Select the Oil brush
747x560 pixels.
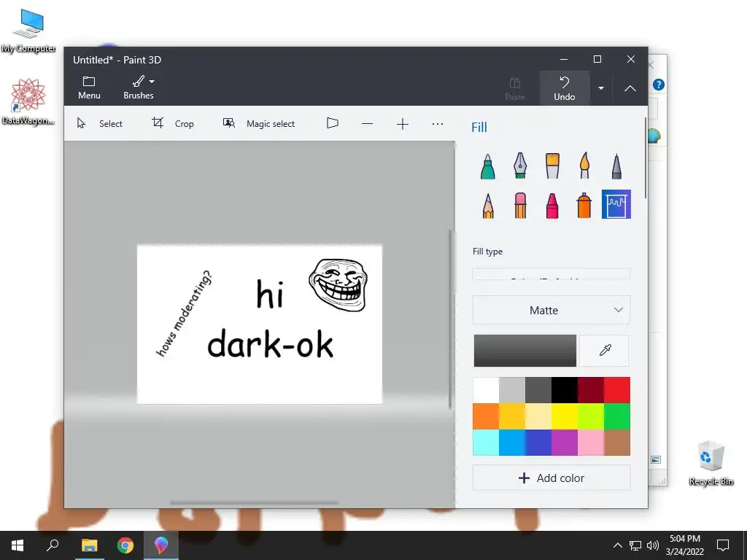point(552,166)
